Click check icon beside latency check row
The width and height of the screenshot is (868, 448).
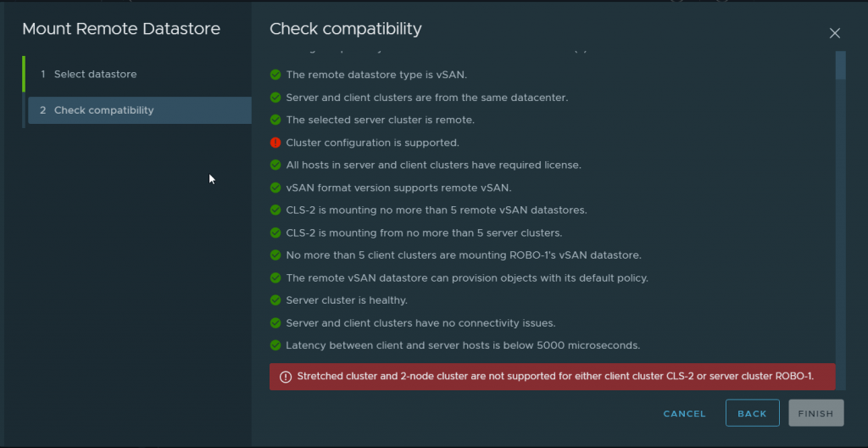[x=275, y=345]
